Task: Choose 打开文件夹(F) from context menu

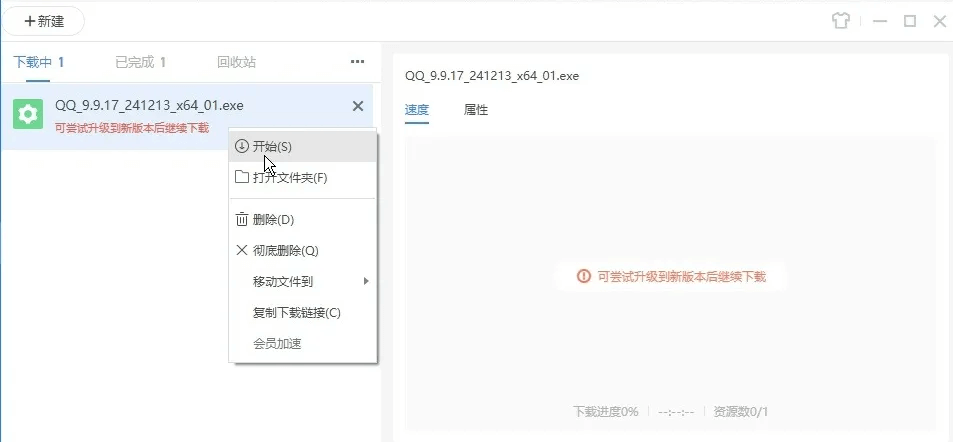Action: (x=303, y=178)
